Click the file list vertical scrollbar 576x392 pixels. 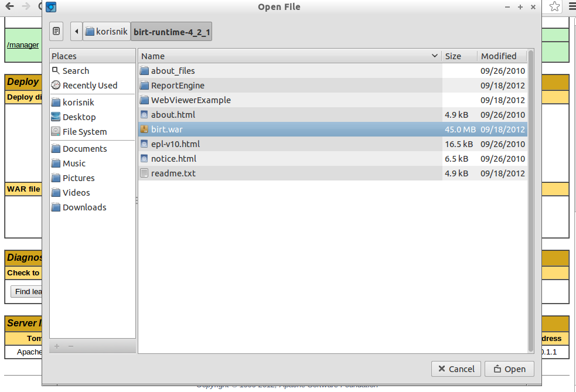530,201
